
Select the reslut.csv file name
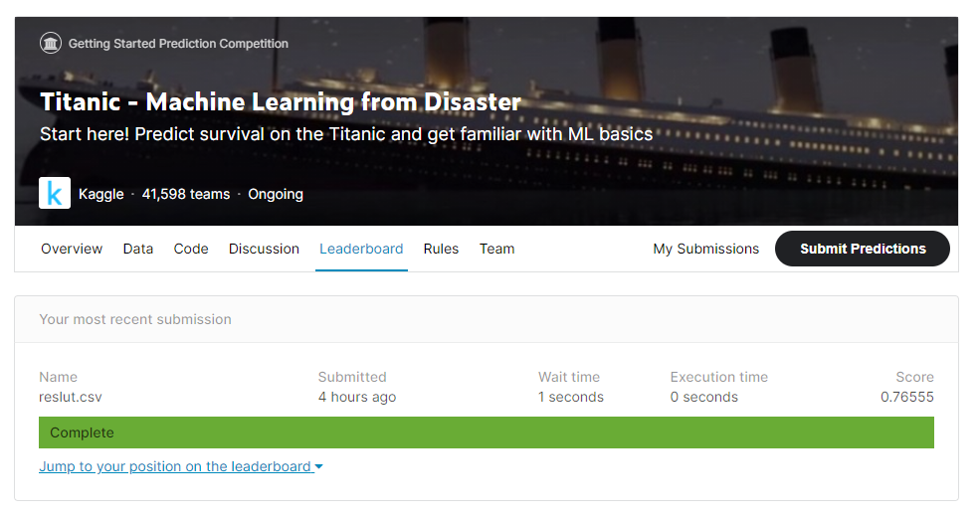70,397
